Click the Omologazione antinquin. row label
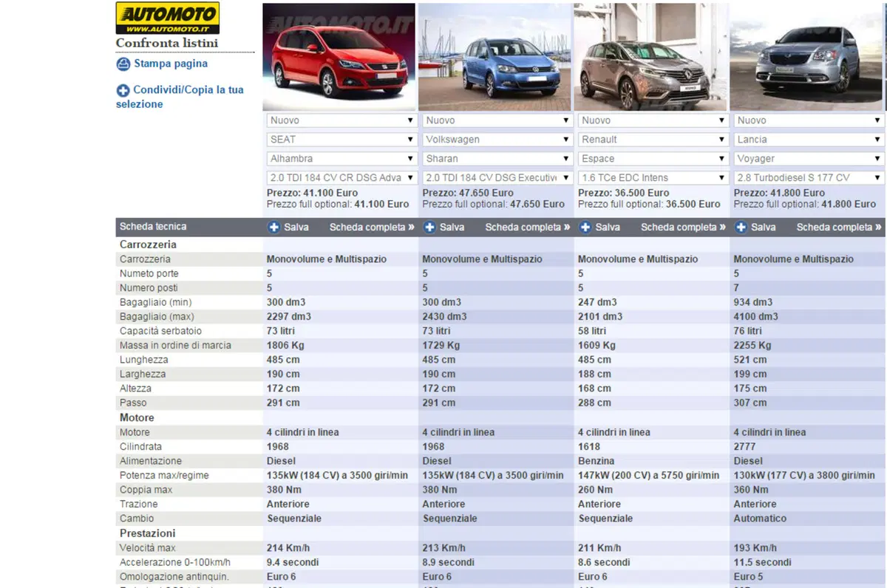The height and width of the screenshot is (588, 887). [x=174, y=577]
